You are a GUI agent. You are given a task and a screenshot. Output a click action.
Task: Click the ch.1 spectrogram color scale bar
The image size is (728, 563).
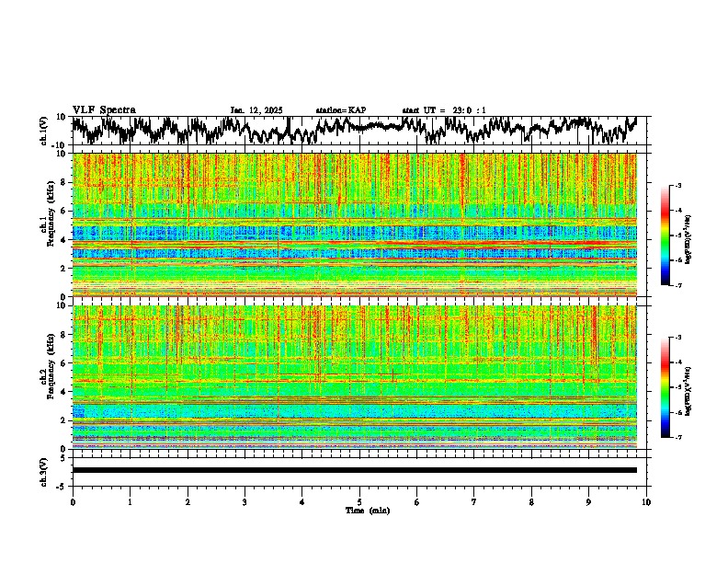pyautogui.click(x=665, y=236)
